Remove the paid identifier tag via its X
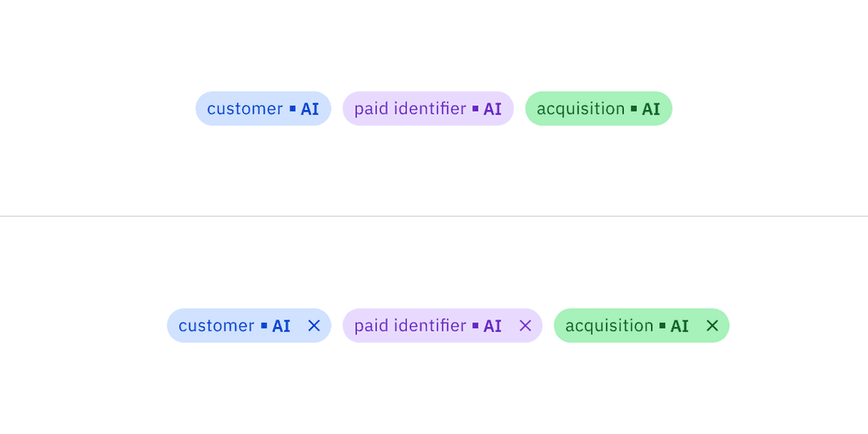This screenshot has height=434, width=868. coord(525,325)
